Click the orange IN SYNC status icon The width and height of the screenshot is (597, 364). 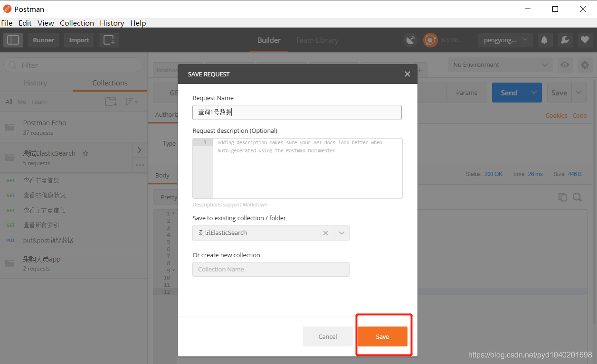click(430, 40)
